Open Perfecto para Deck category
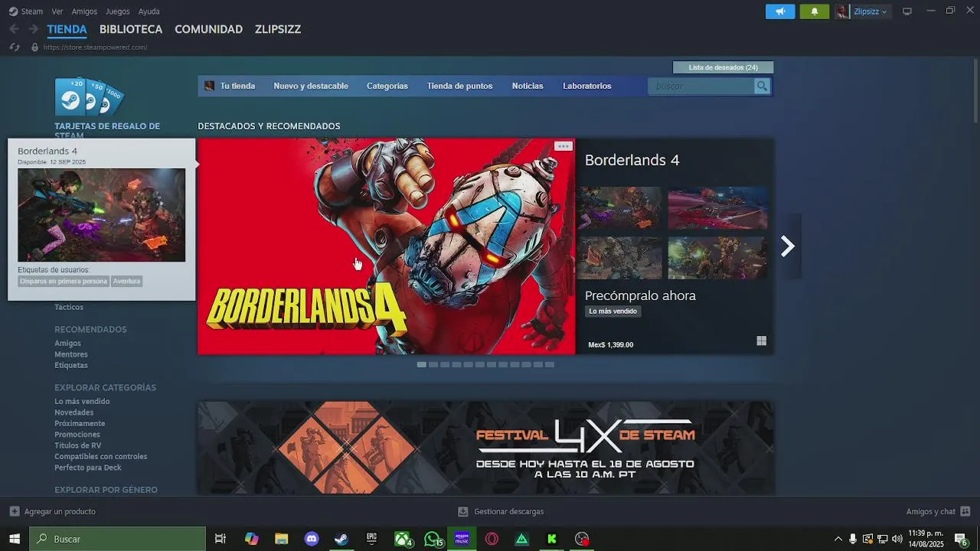 coord(88,468)
